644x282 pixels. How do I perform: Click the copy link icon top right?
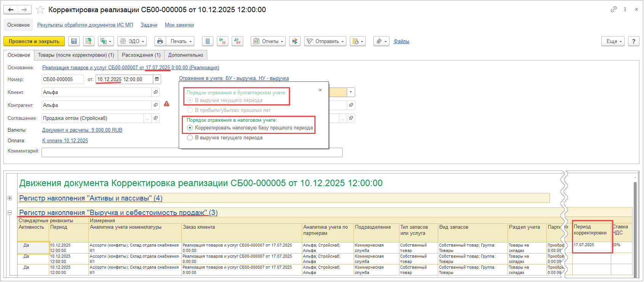coord(614,10)
